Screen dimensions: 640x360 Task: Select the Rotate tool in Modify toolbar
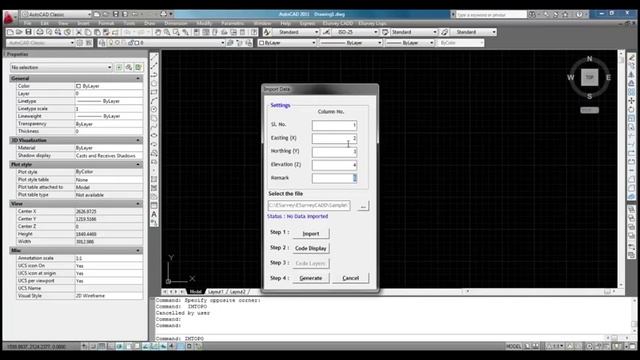click(x=631, y=109)
